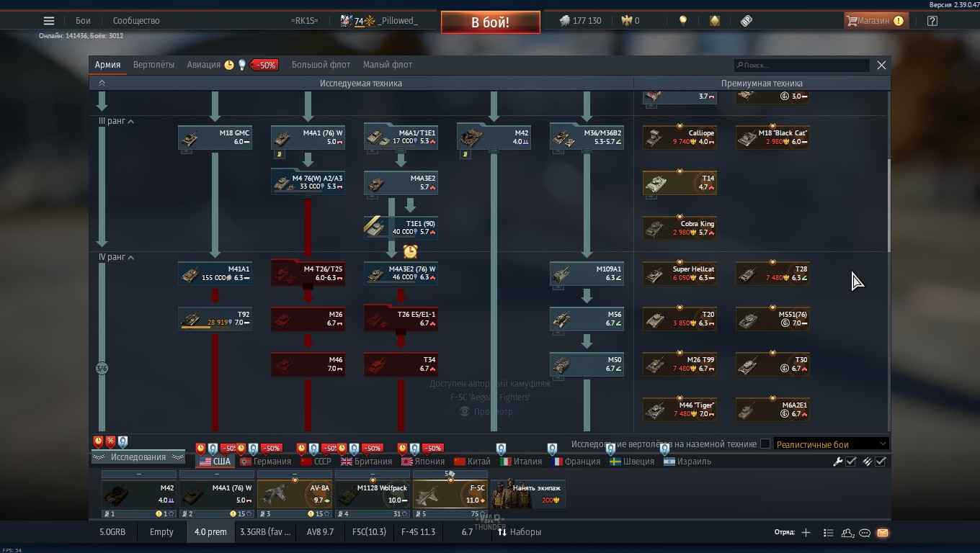The image size is (980, 553).
Task: Toggle the ammo auto-refill checkbox
Action: tap(881, 462)
